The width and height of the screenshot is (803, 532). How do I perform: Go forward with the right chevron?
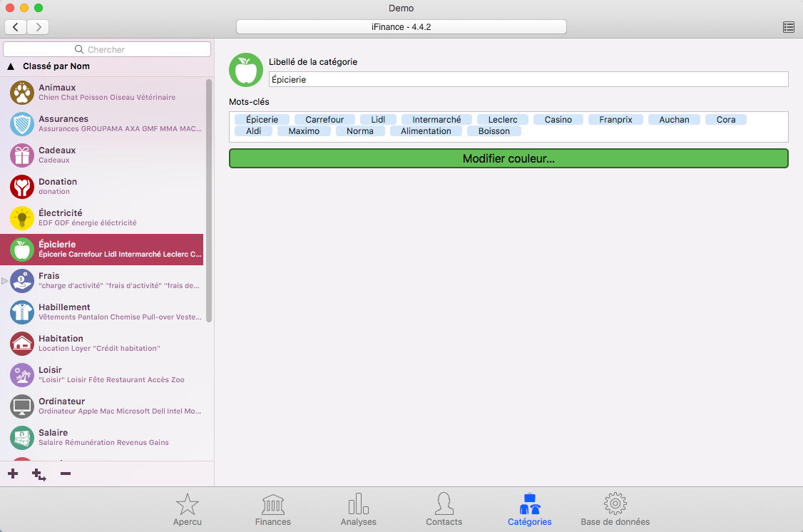coord(39,26)
